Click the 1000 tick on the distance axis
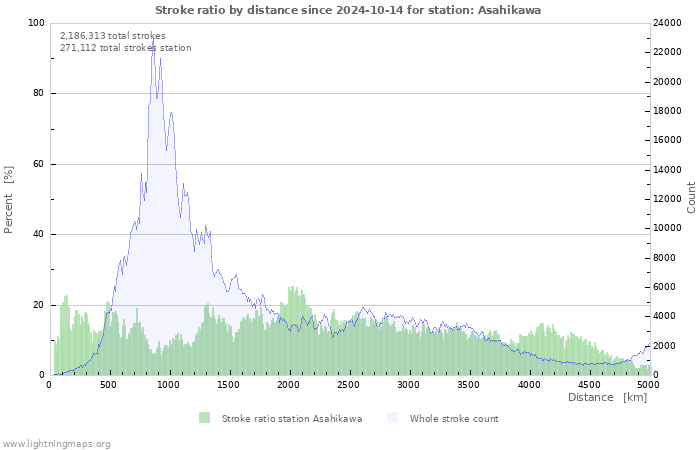Screen dimensions: 700x450 (168, 385)
